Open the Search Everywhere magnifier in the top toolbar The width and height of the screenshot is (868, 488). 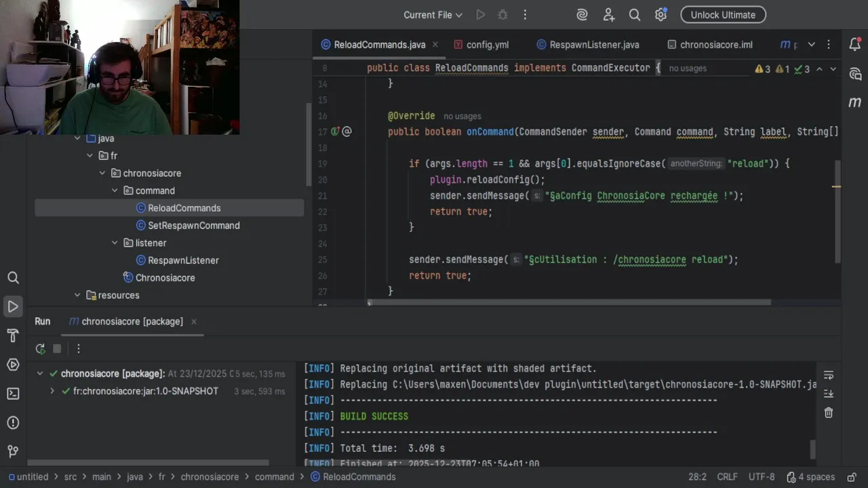[x=635, y=15]
